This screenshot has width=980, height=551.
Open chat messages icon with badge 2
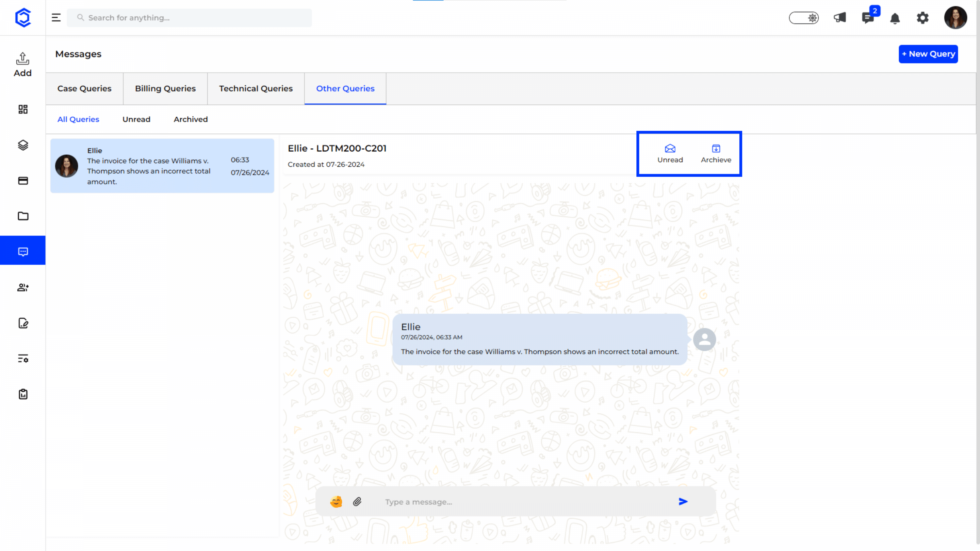coord(868,17)
